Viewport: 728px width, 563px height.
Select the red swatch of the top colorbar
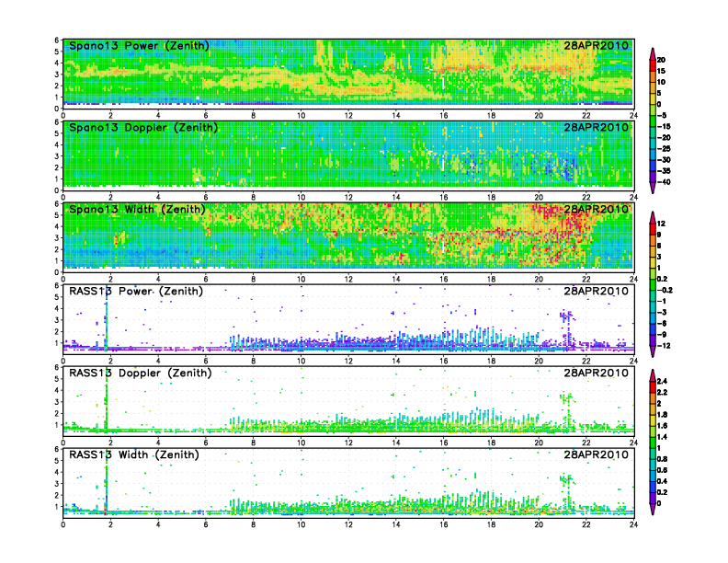click(x=653, y=65)
